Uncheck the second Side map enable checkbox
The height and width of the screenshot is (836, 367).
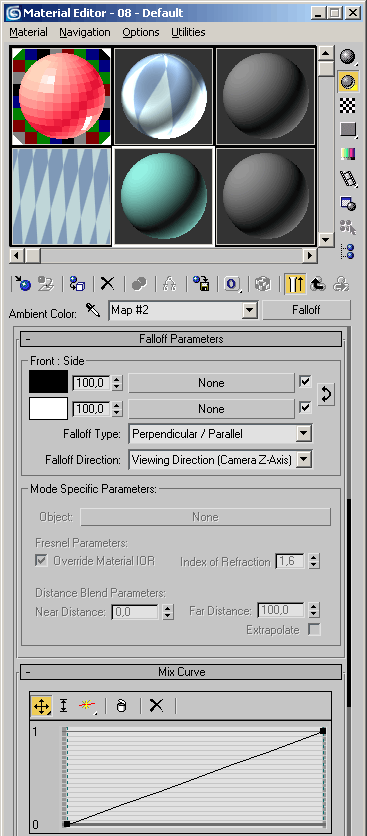tap(305, 408)
